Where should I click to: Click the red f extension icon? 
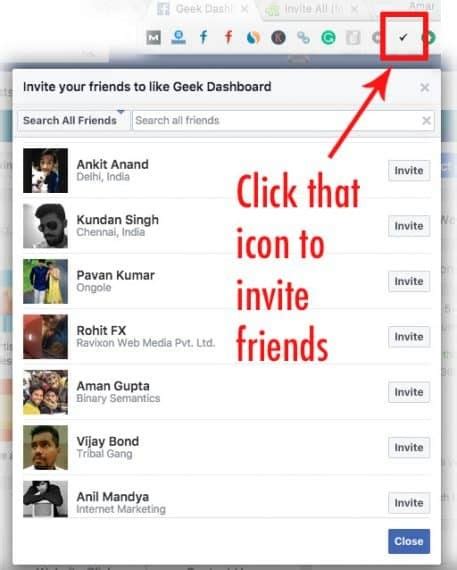[x=228, y=37]
